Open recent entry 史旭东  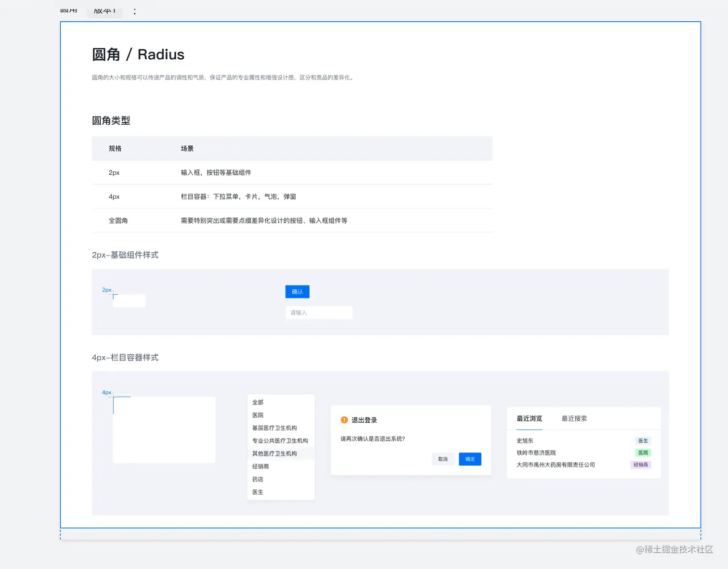pos(525,440)
